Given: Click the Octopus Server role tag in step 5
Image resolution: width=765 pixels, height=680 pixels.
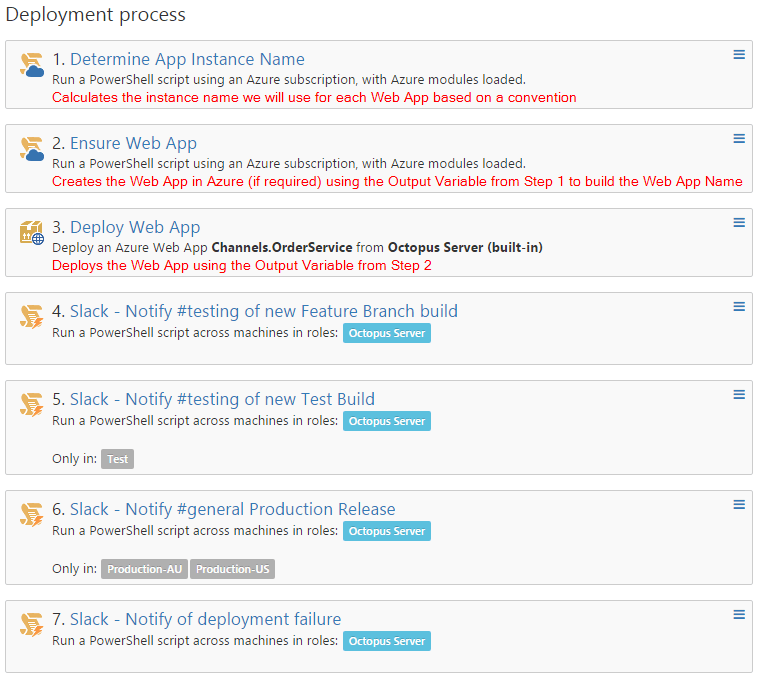Looking at the screenshot, I should click(x=387, y=421).
